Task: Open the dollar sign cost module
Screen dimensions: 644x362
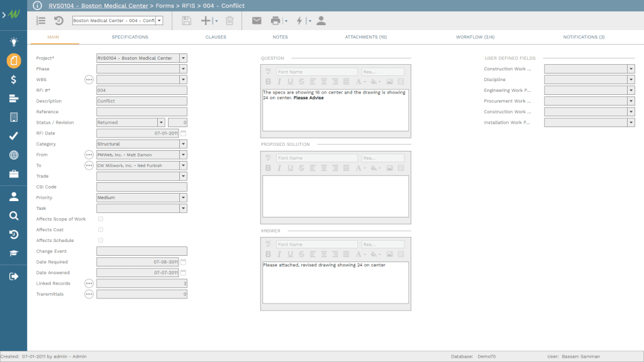Action: click(14, 80)
